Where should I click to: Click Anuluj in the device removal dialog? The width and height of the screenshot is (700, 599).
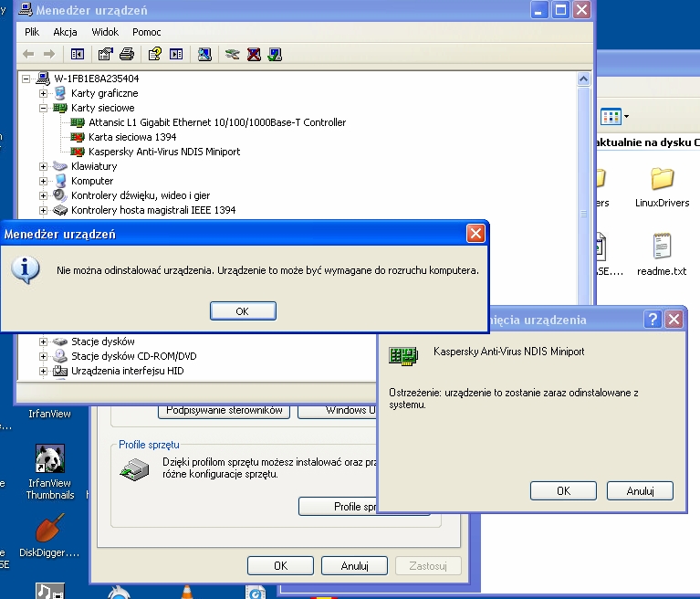click(x=640, y=491)
